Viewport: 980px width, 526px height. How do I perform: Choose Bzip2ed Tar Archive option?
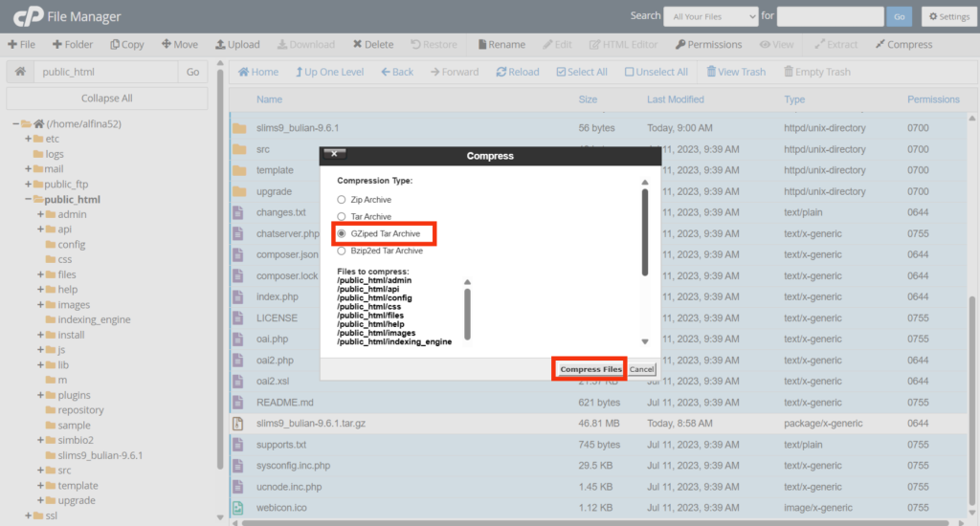(343, 251)
